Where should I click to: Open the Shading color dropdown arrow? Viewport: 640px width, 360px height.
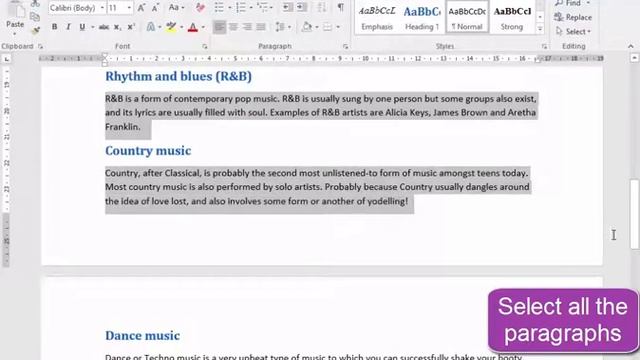tap(317, 27)
